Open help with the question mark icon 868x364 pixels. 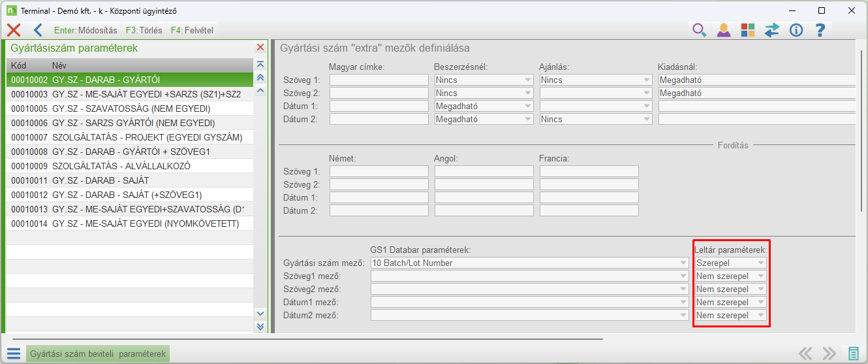820,30
